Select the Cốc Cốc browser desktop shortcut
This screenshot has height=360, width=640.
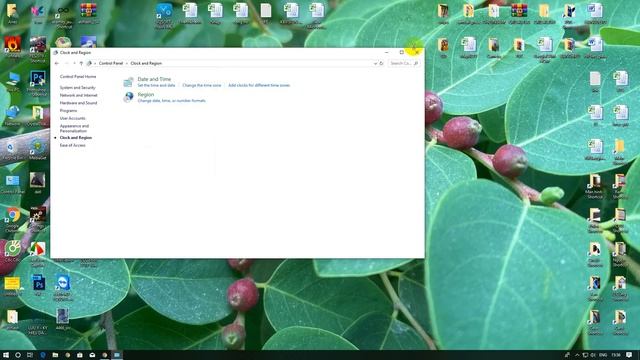point(12,251)
